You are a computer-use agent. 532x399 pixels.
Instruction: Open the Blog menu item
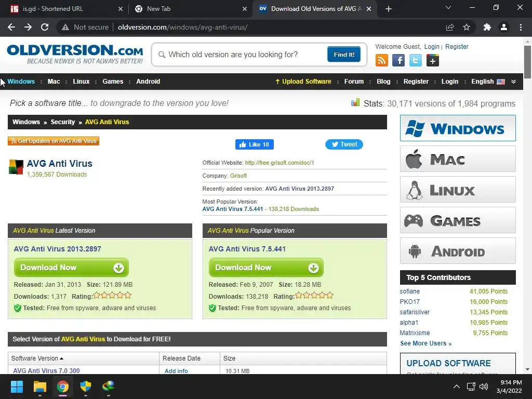tap(383, 82)
